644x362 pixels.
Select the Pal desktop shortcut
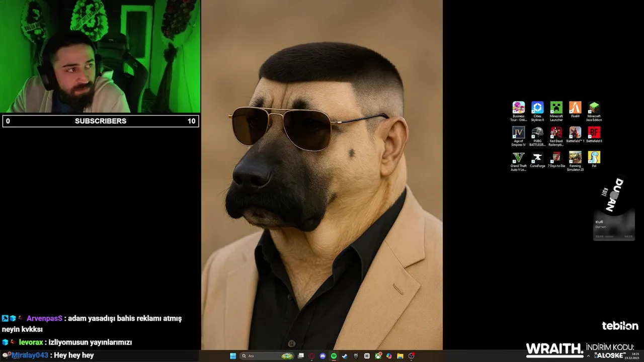pyautogui.click(x=594, y=160)
